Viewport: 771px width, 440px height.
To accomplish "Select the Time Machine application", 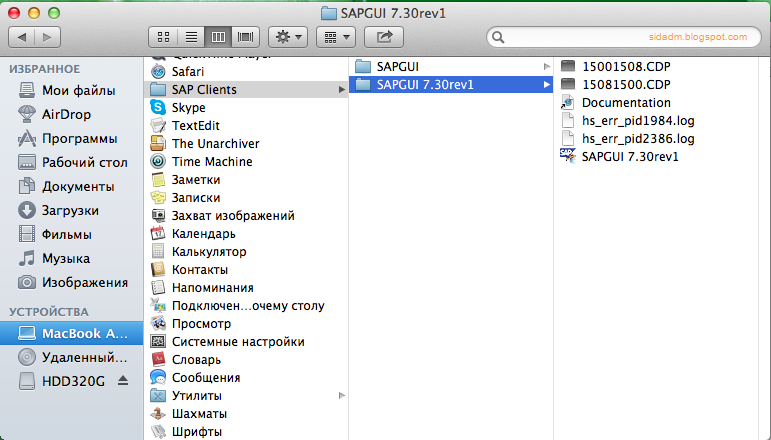I will click(x=246, y=162).
